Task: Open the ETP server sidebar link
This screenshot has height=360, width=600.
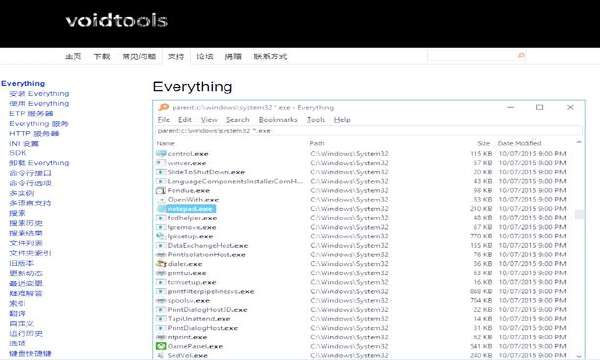Action: click(31, 114)
